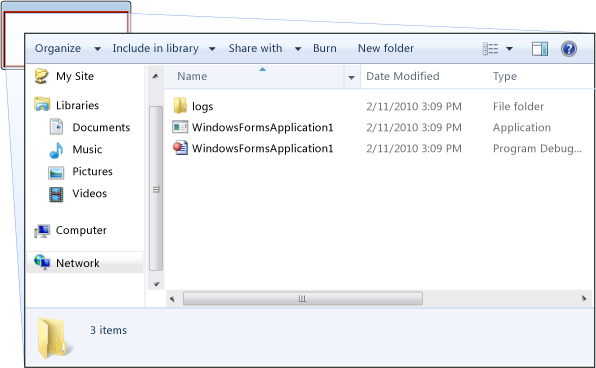The image size is (596, 368).
Task: Click the horizontal scrollbar thumb
Action: click(x=303, y=299)
